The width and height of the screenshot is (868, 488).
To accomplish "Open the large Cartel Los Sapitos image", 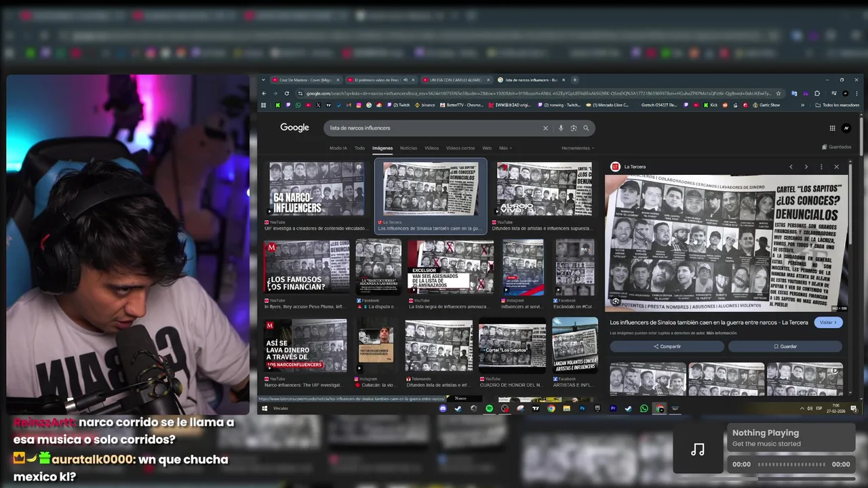I will coord(726,243).
